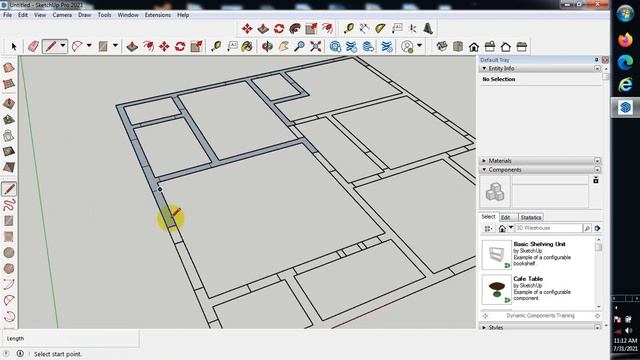The height and width of the screenshot is (360, 640).
Task: Switch to the Statistics tab
Action: pyautogui.click(x=531, y=217)
